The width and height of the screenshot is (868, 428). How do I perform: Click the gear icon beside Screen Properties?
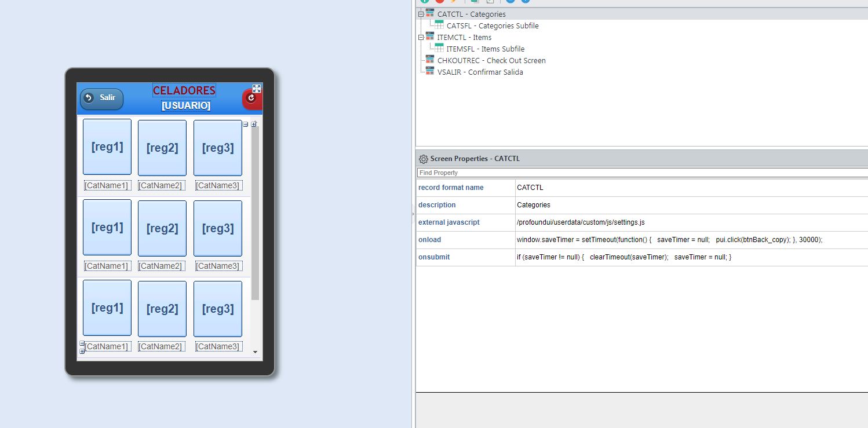tap(423, 159)
